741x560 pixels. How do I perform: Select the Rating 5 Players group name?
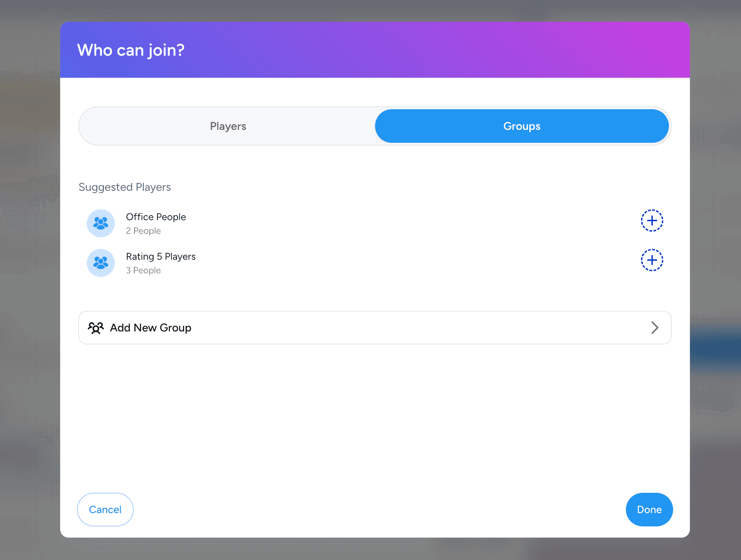[161, 257]
